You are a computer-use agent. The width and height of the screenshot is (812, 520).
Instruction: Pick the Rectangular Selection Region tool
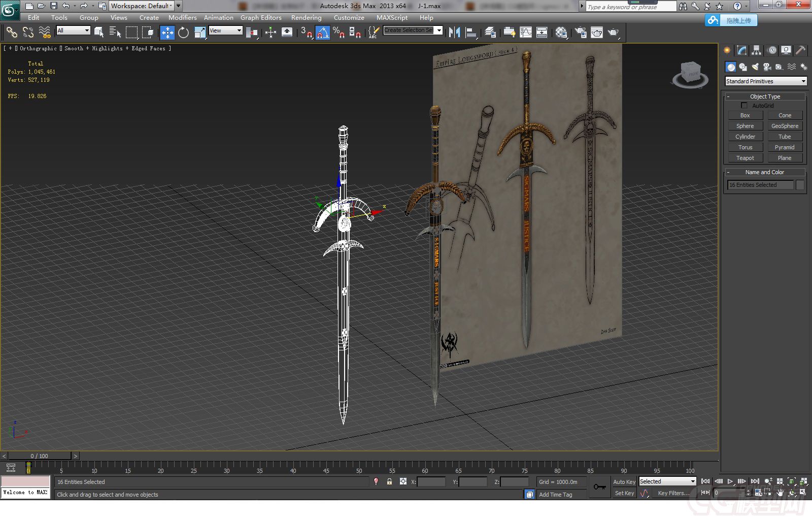click(131, 32)
